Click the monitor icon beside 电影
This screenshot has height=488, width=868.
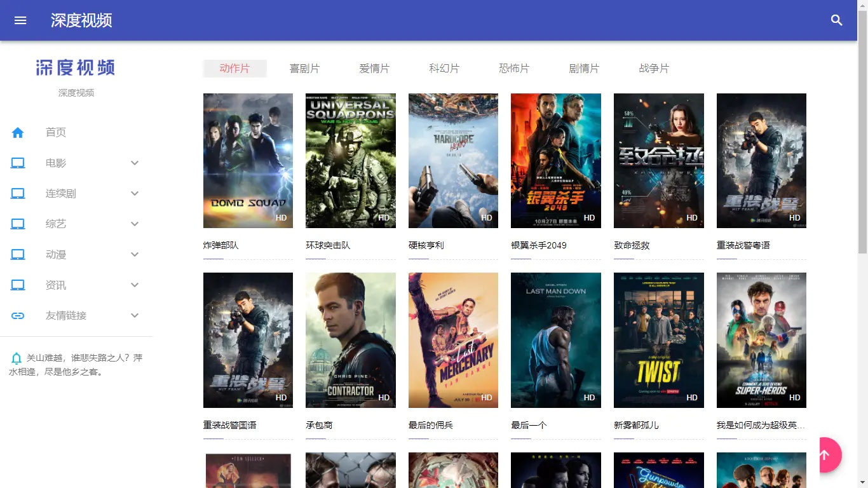[18, 163]
